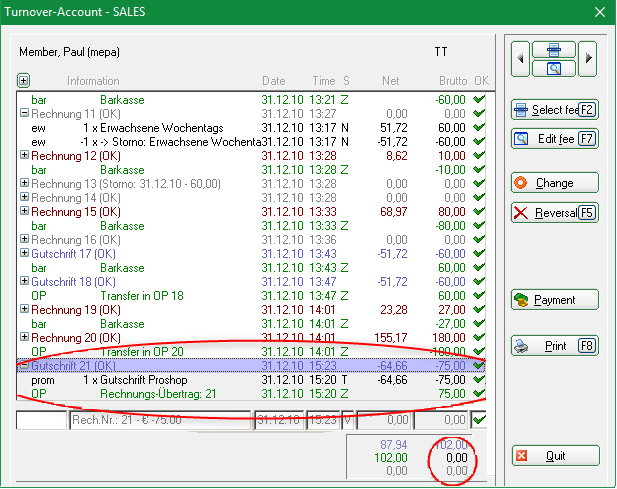The height and width of the screenshot is (489, 617).
Task: Click the green 102,00 total value
Action: 391,458
